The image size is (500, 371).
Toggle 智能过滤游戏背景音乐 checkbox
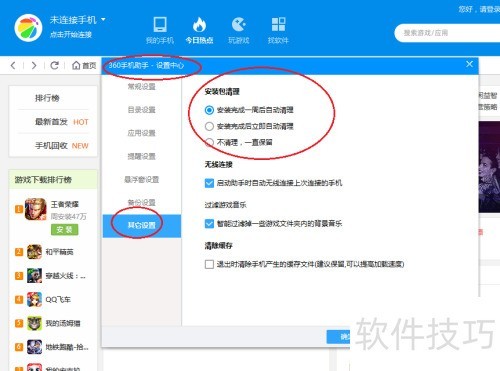[209, 224]
